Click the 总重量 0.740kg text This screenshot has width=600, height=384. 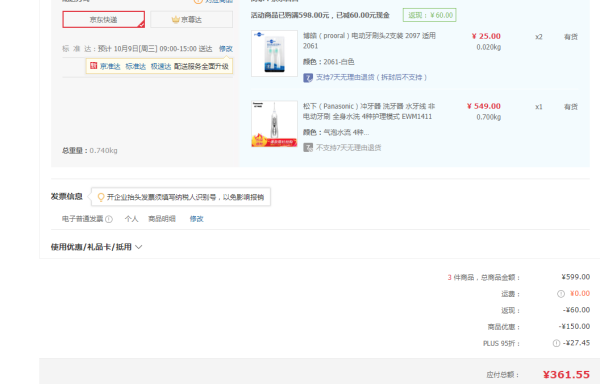90,151
